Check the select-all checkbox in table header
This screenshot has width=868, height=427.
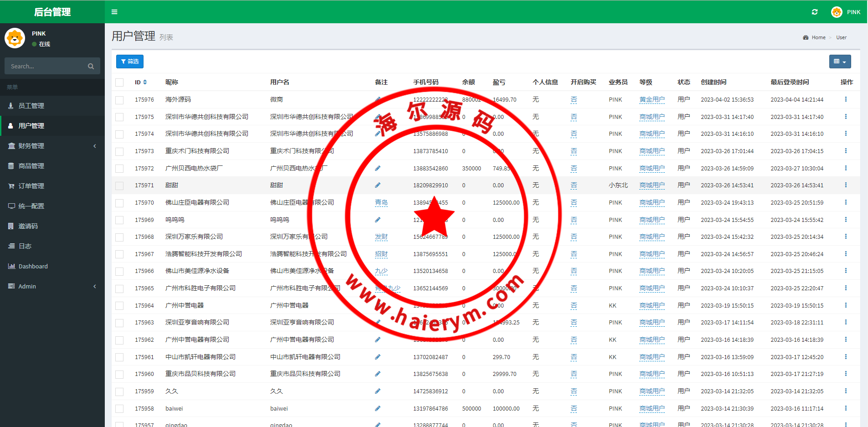(119, 82)
